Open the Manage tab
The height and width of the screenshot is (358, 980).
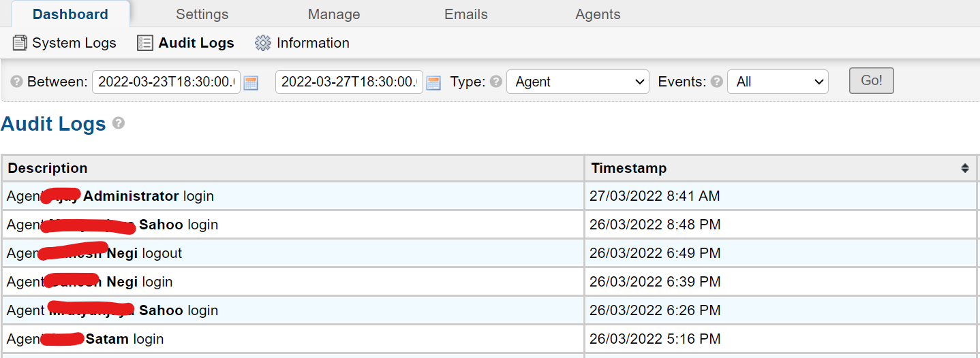tap(334, 14)
